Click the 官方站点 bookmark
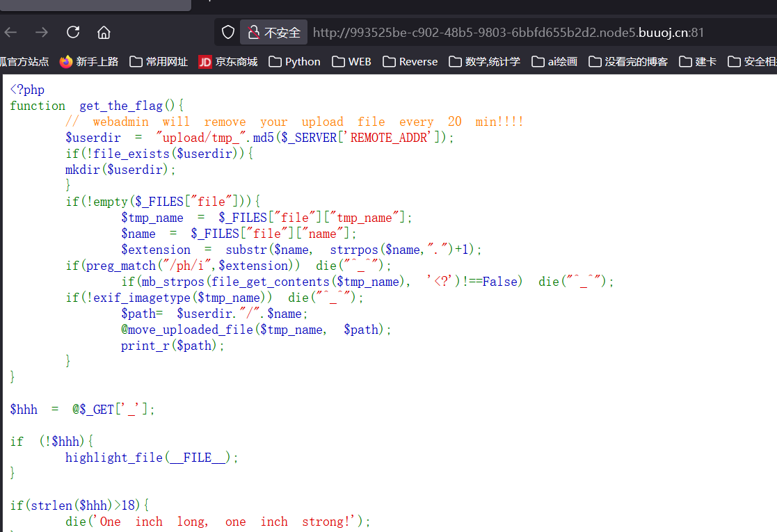The height and width of the screenshot is (532, 777). (24, 61)
